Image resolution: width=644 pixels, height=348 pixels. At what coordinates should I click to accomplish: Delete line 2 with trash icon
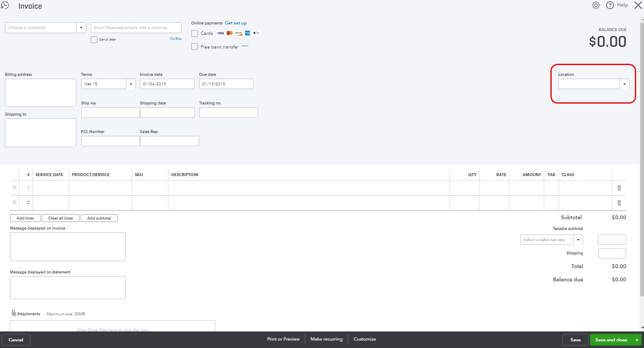tap(619, 203)
